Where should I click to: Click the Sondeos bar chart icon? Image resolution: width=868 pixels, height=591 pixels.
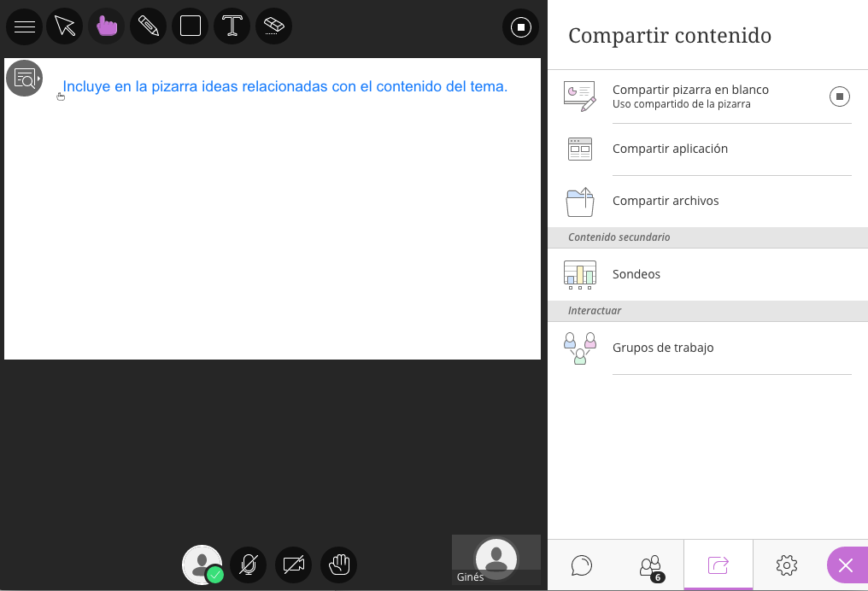coord(579,274)
